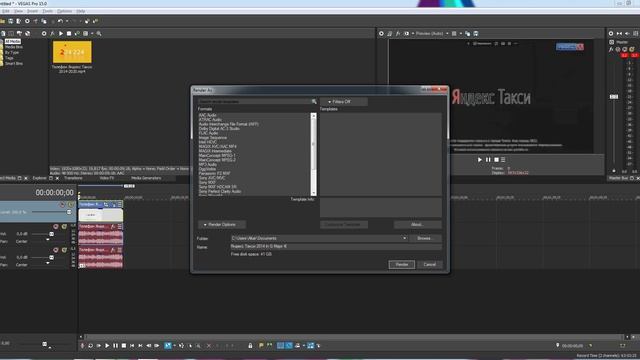The height and width of the screenshot is (360, 640).
Task: Click Pause in the video preview controls
Action: (488, 160)
